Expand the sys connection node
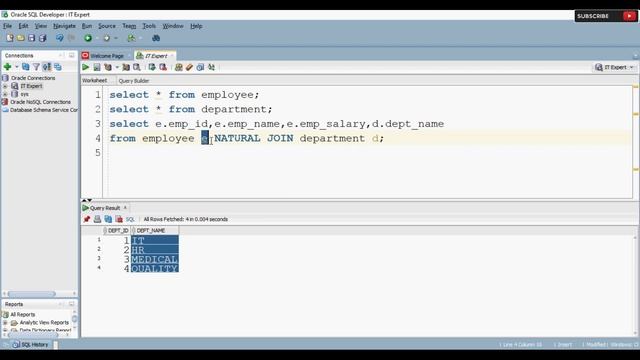 [x=5, y=94]
